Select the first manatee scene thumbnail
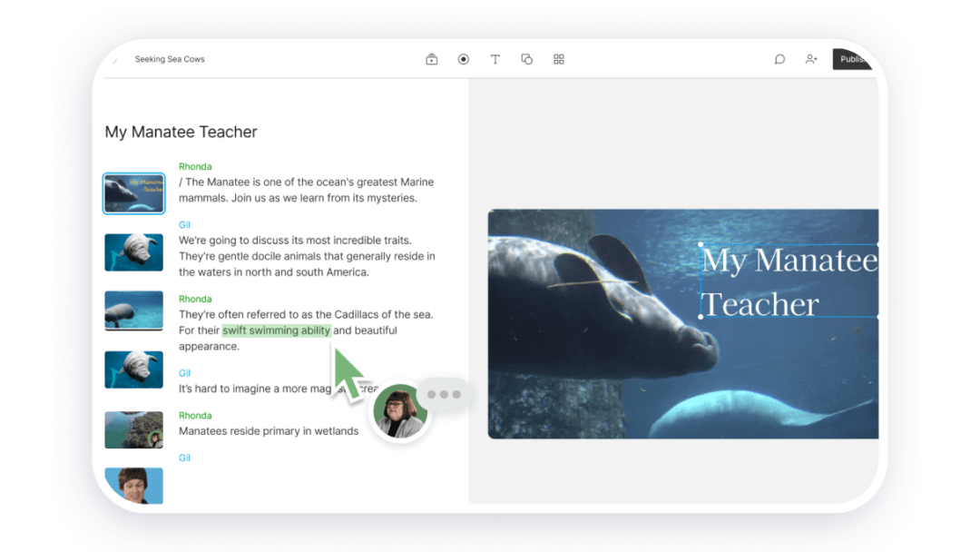This screenshot has height=552, width=980. pyautogui.click(x=133, y=193)
